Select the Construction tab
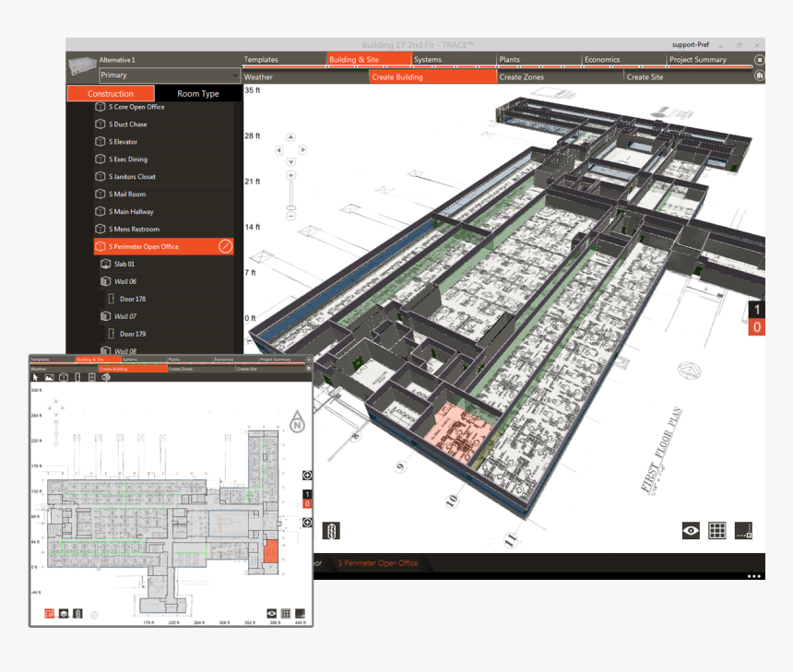Screen dimensions: 793x672 coord(111,93)
